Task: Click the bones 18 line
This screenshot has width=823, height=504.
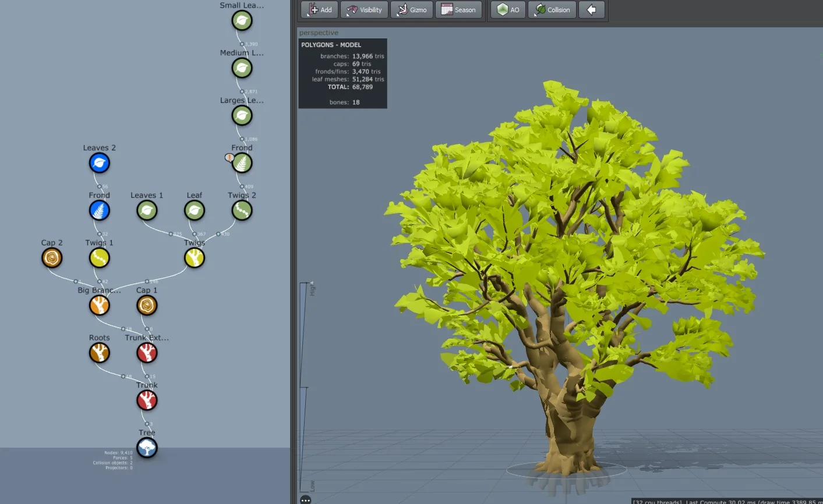Action: (344, 102)
